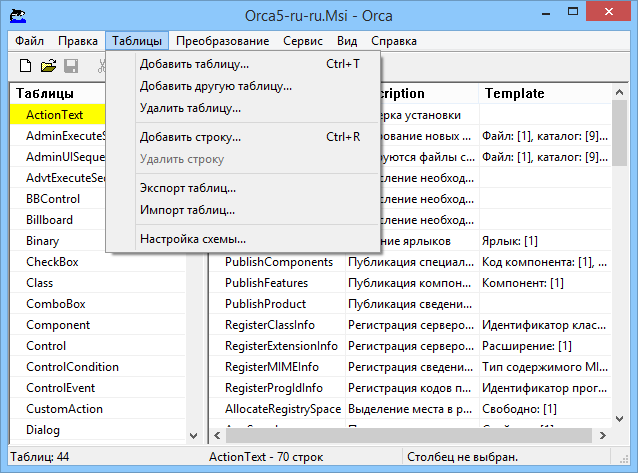Open the Файл menu
Screen dimensions: 638x473
(30, 41)
